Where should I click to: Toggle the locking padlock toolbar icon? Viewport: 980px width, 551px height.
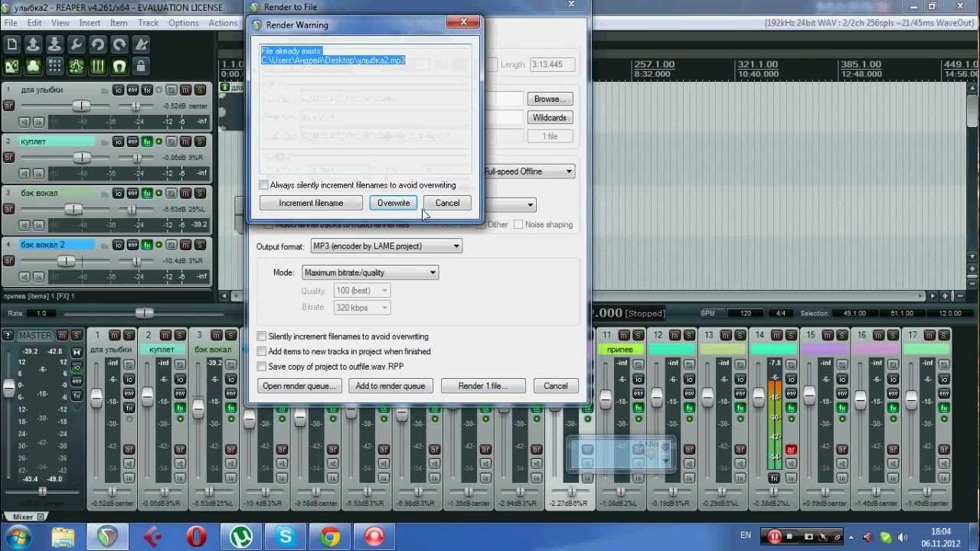pos(141,67)
